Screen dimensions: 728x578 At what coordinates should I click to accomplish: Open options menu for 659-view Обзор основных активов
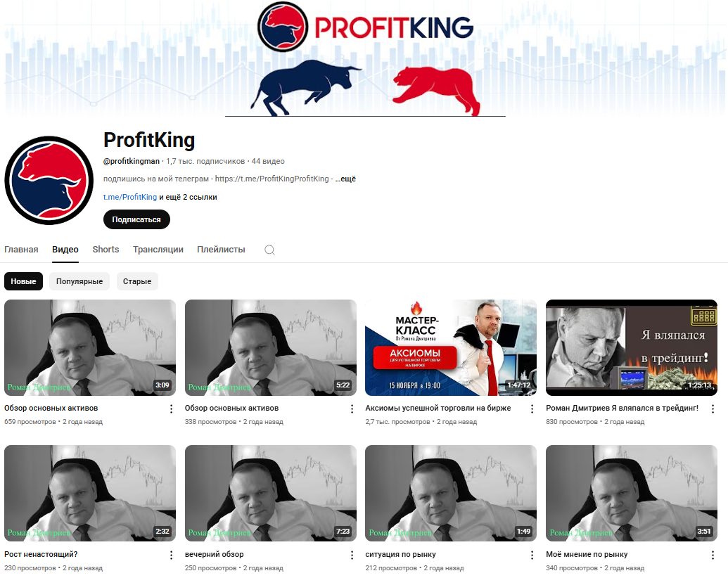[x=171, y=409]
